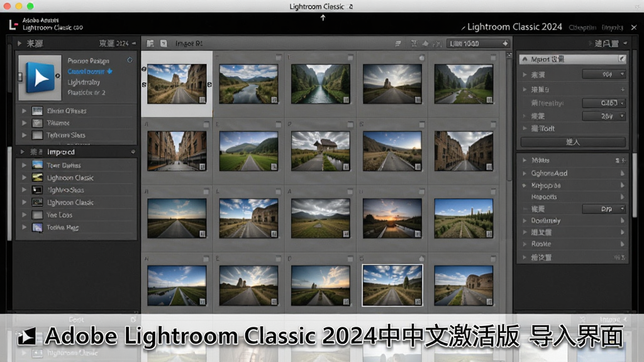Click the small icon atop the grid scrollbar
644x362 pixels.
pos(509,55)
